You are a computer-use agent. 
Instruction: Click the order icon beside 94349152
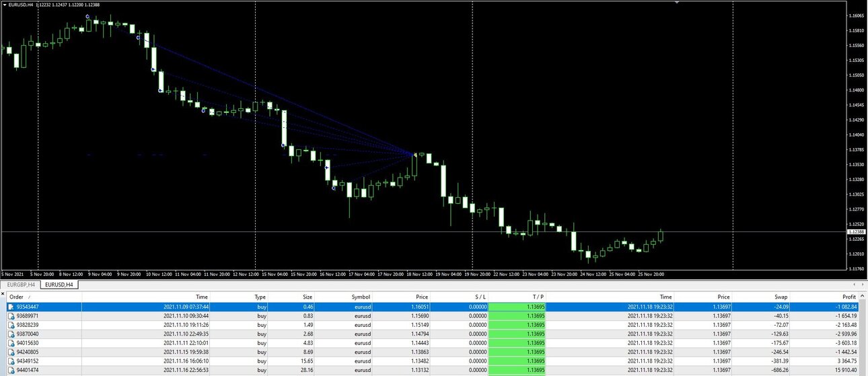point(11,361)
